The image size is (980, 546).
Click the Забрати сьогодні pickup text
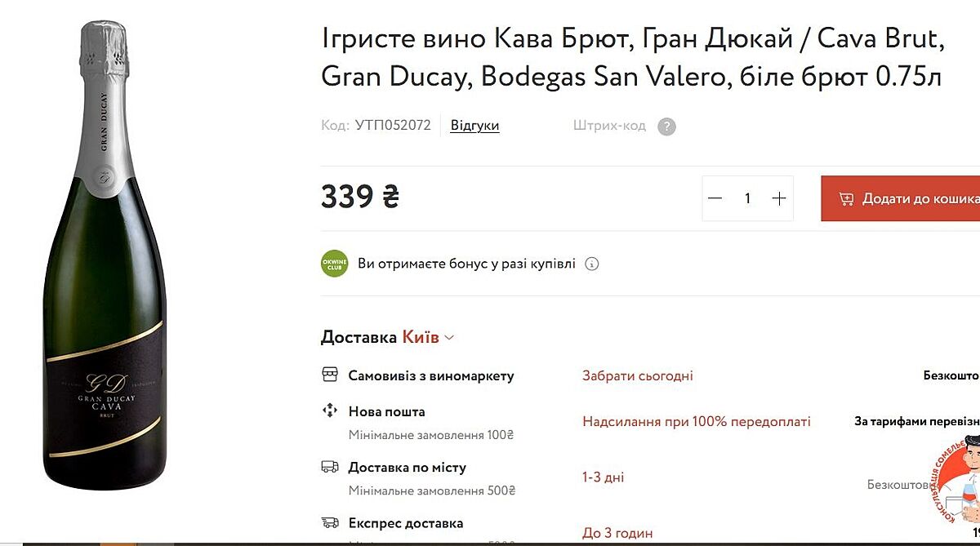(x=637, y=376)
